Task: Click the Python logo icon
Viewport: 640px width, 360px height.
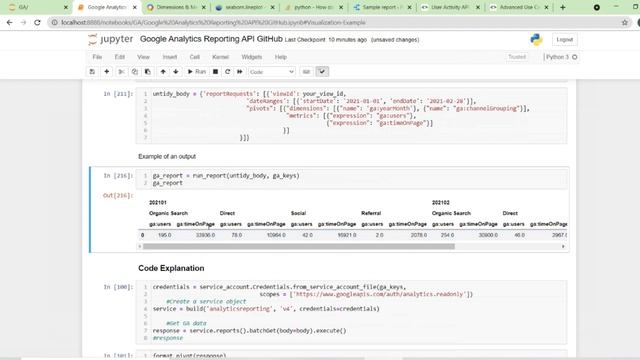Action: coord(536,40)
